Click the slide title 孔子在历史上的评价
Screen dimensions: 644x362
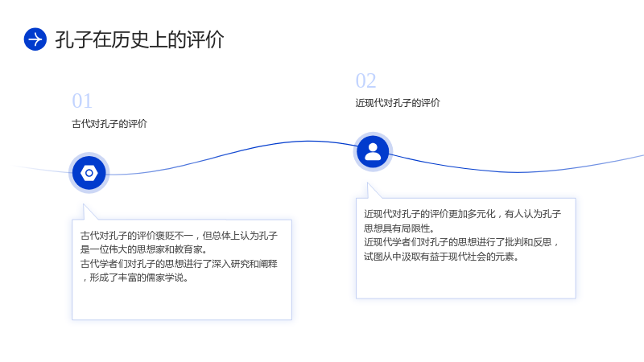click(139, 39)
